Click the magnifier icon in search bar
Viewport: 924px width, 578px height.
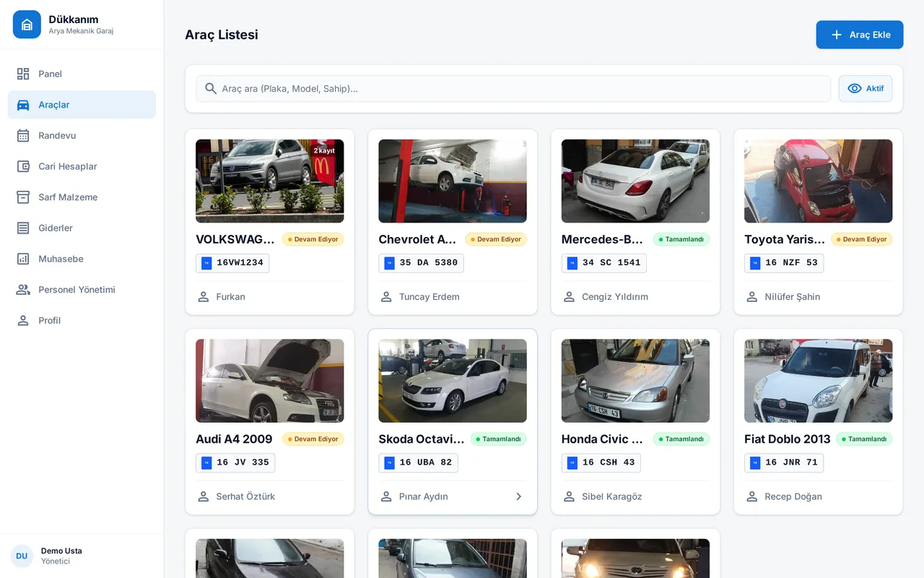(x=211, y=89)
